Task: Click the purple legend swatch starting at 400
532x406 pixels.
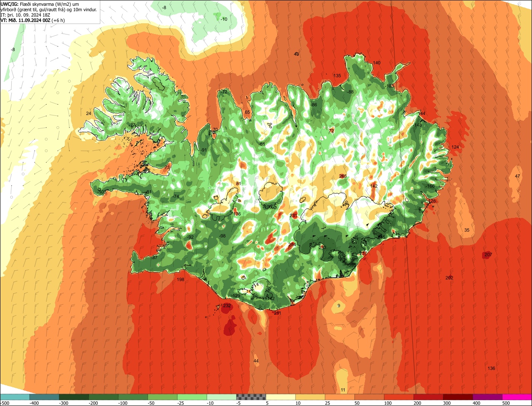Action: coord(487,397)
